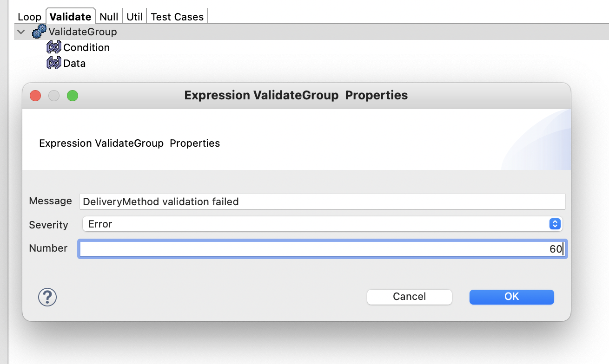
Task: Confirm the dialog with OK
Action: click(512, 297)
